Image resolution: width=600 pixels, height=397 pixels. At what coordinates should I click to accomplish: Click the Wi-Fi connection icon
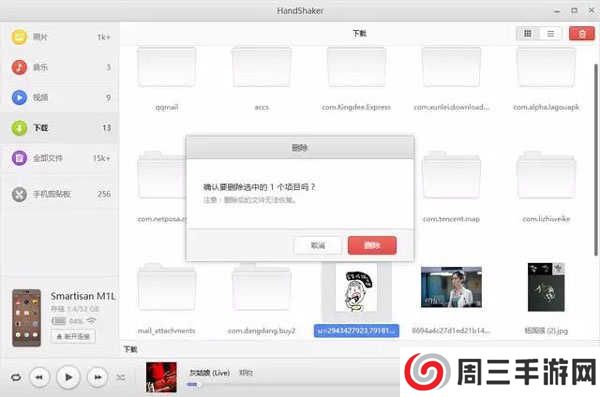[91, 320]
